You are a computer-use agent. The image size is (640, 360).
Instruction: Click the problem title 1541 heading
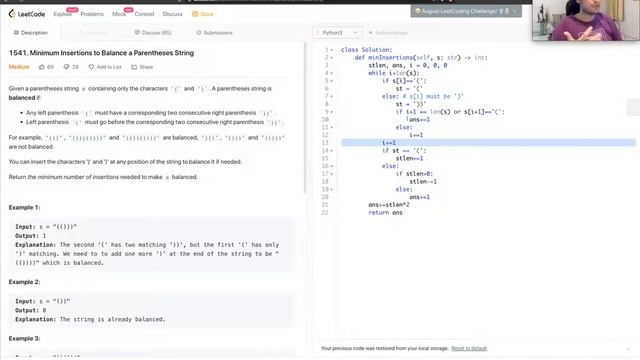[x=101, y=53]
